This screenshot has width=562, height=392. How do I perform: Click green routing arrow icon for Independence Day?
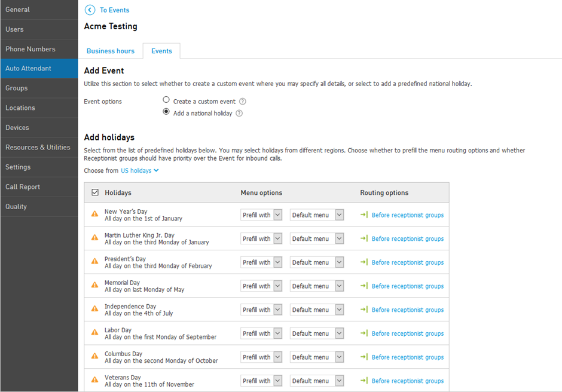pyautogui.click(x=364, y=310)
